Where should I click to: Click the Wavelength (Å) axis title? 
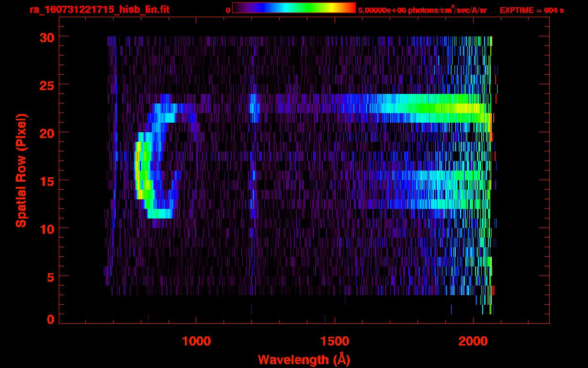[x=305, y=359]
